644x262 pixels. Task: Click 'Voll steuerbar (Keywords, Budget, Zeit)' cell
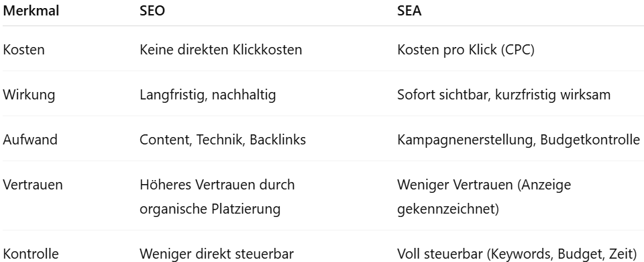[x=517, y=254]
